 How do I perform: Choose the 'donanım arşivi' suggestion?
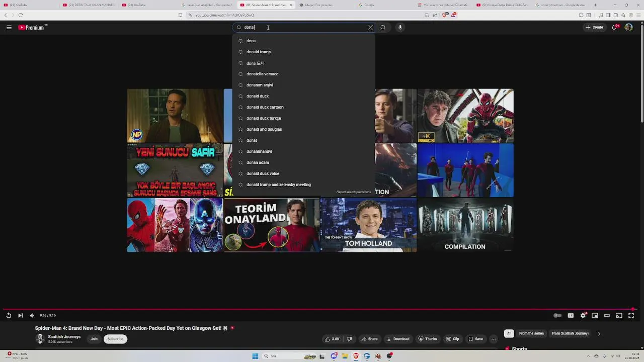[x=303, y=85]
